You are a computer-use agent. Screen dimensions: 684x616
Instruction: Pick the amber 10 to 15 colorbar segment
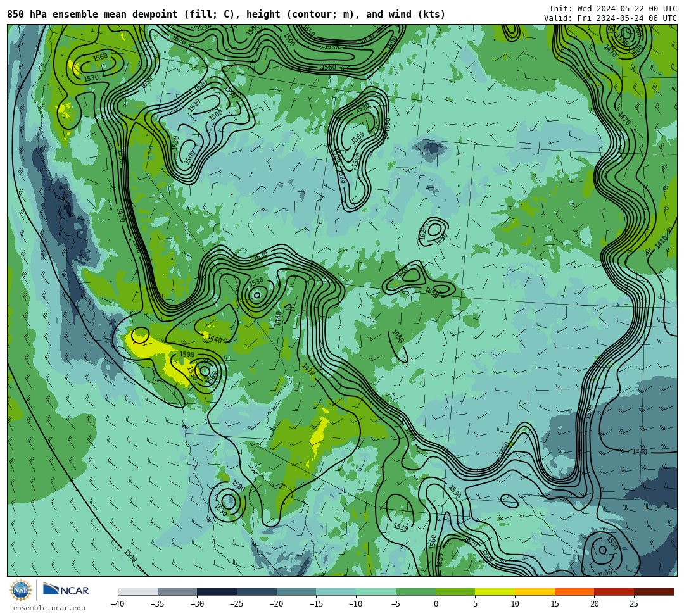pos(535,591)
